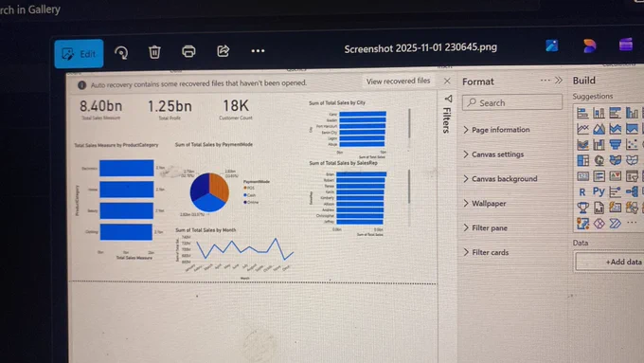Select the KPI visual

(616, 175)
